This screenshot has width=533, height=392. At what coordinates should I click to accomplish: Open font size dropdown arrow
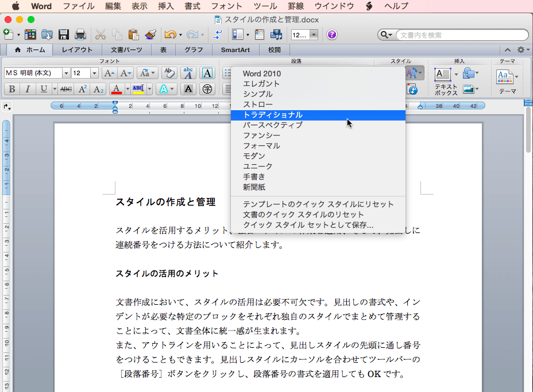(94, 73)
